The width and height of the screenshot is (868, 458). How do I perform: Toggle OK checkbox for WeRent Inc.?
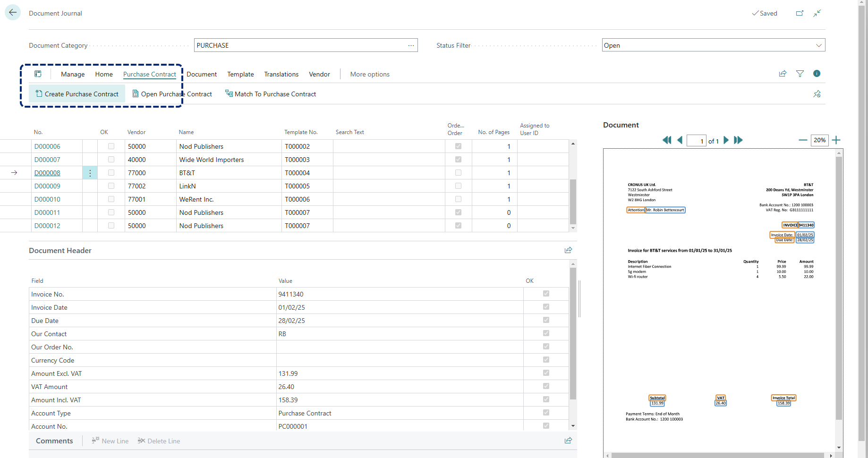(x=111, y=199)
